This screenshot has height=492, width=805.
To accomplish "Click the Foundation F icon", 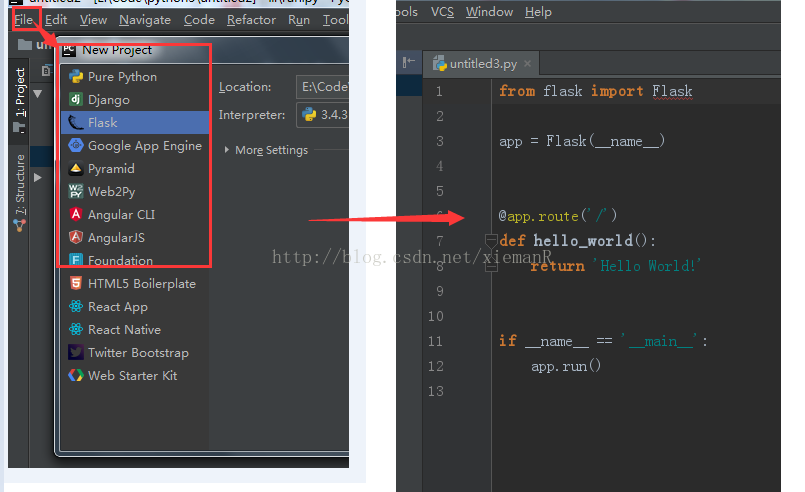I will pyautogui.click(x=76, y=260).
